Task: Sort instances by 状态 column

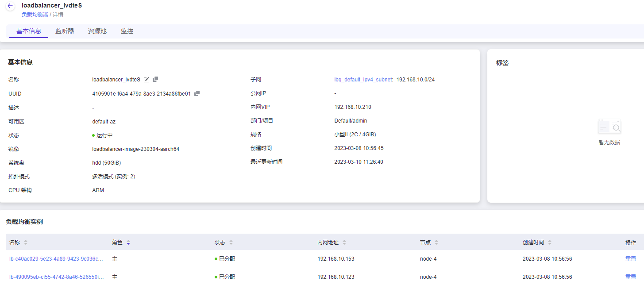Action: [231, 243]
